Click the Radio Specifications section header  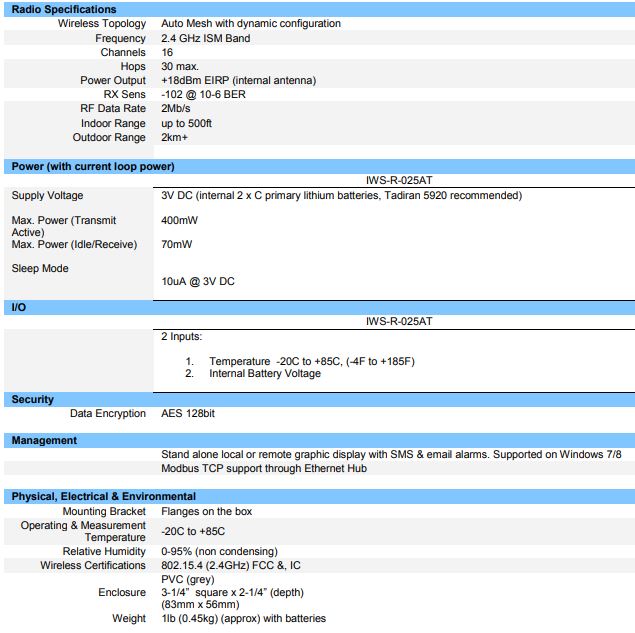tap(64, 9)
